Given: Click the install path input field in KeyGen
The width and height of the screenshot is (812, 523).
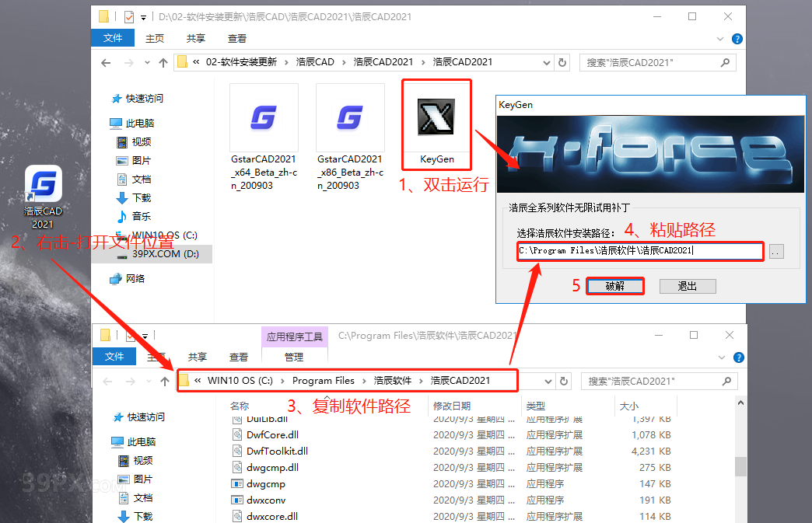Looking at the screenshot, I should (640, 251).
